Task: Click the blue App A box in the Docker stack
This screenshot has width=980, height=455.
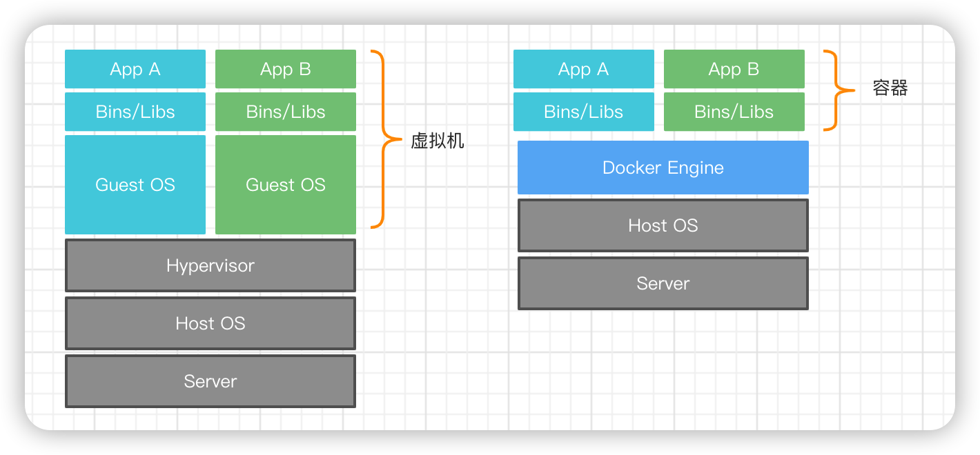Action: [584, 69]
